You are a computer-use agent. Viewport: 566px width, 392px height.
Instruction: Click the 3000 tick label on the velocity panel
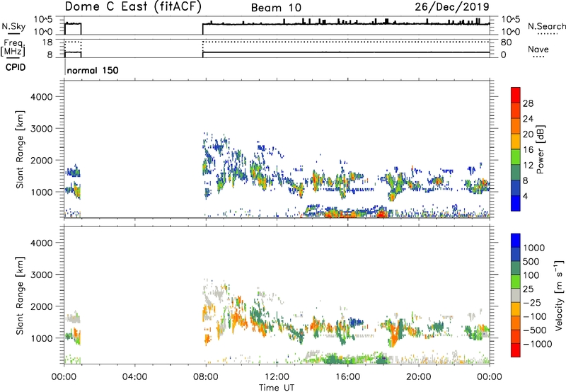[x=42, y=275]
